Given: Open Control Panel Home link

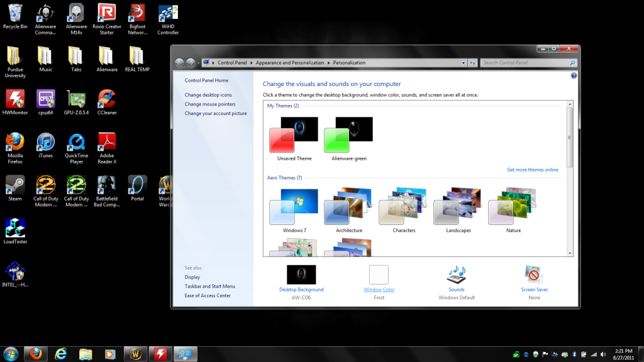Looking at the screenshot, I should [206, 80].
